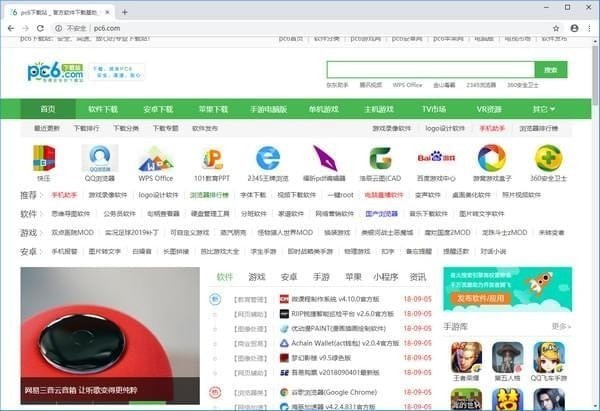Open the 快压 app icon
The width and height of the screenshot is (600, 411).
tap(44, 158)
